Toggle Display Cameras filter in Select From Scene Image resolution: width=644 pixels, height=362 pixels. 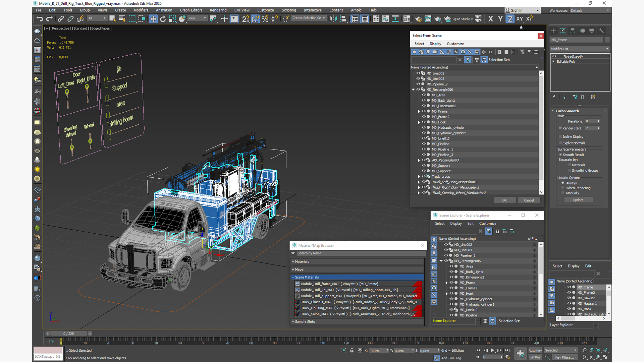click(x=435, y=52)
